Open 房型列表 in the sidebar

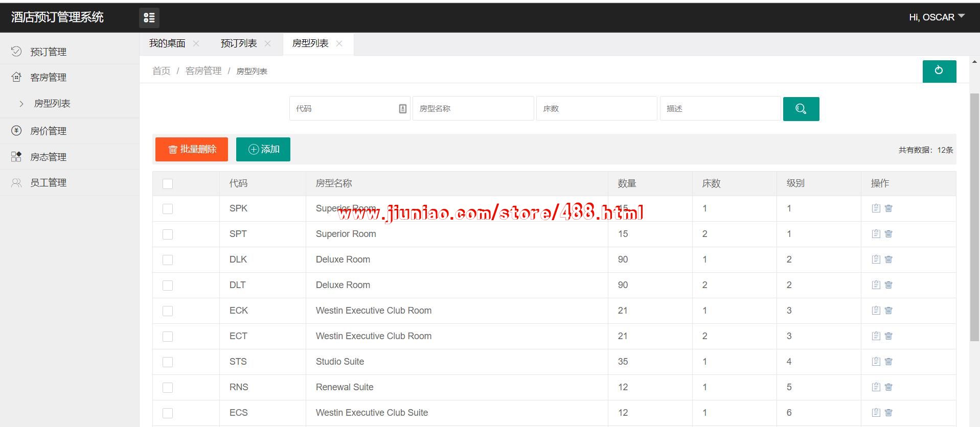(x=52, y=104)
